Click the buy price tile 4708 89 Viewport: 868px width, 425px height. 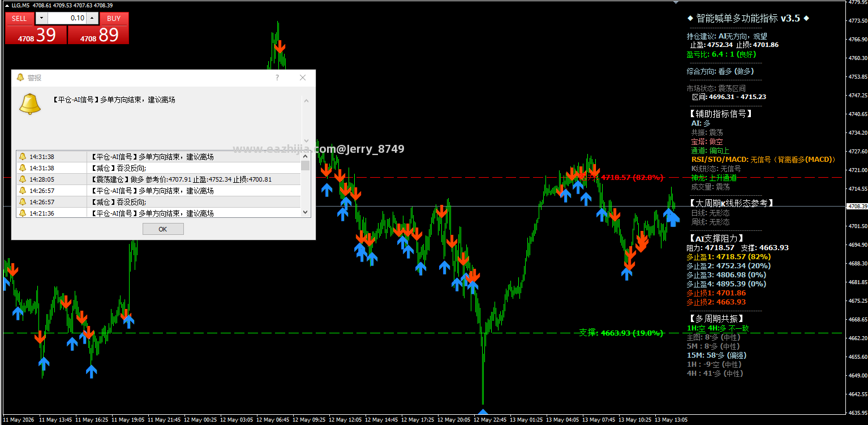[98, 35]
